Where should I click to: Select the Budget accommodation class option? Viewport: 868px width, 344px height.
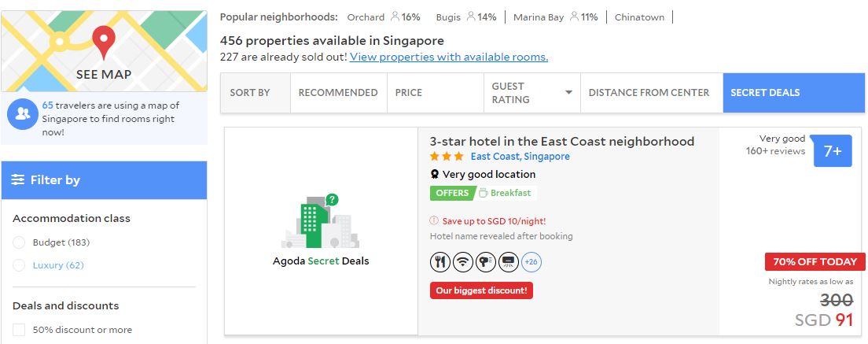pos(20,242)
